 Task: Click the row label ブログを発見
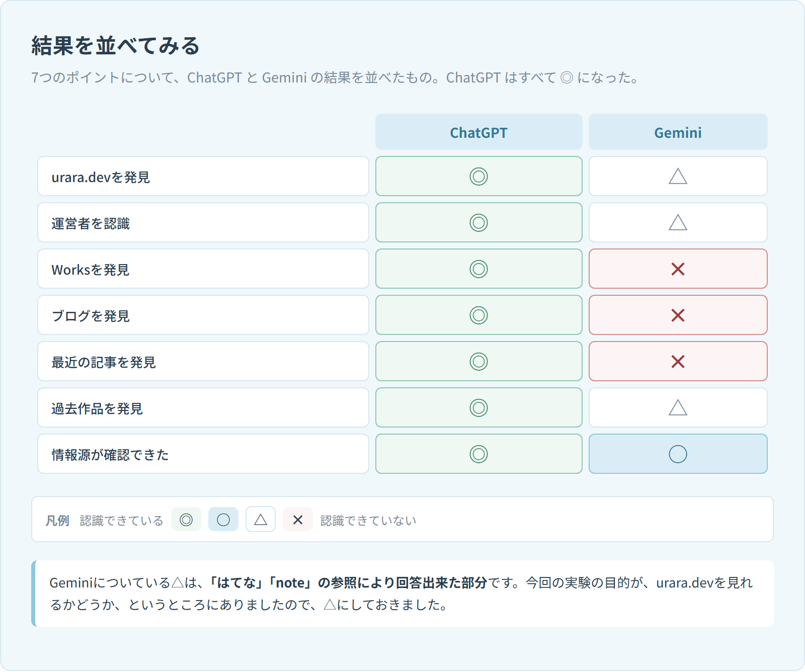click(x=203, y=315)
